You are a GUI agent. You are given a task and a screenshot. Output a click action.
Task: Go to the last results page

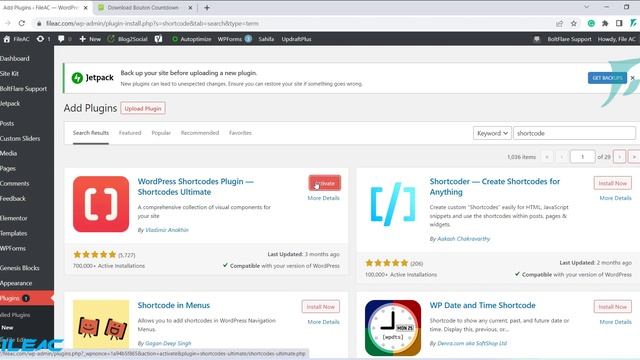click(x=634, y=157)
